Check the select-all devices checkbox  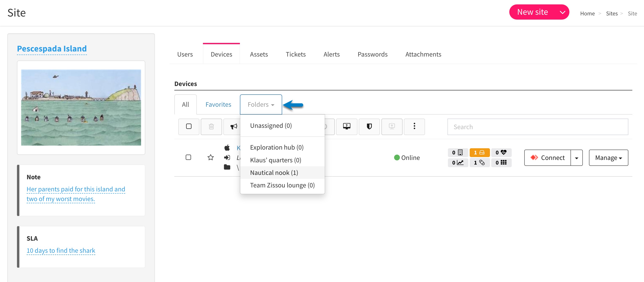pos(189,127)
